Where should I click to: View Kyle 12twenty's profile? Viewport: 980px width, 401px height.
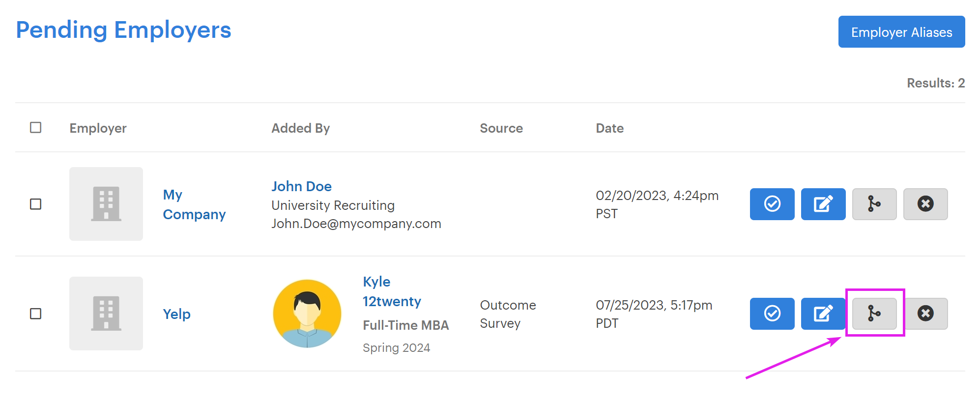392,291
